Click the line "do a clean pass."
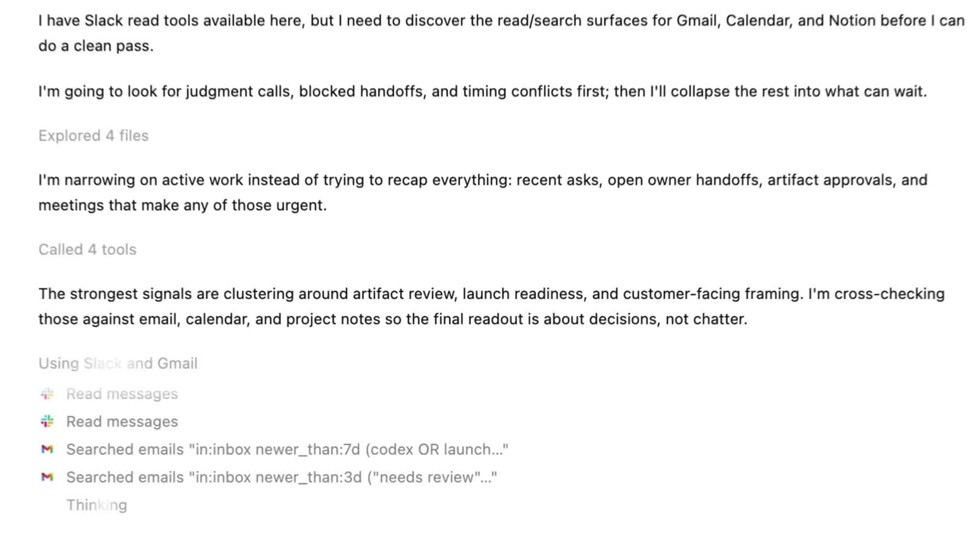This screenshot has height=551, width=980. click(x=96, y=46)
